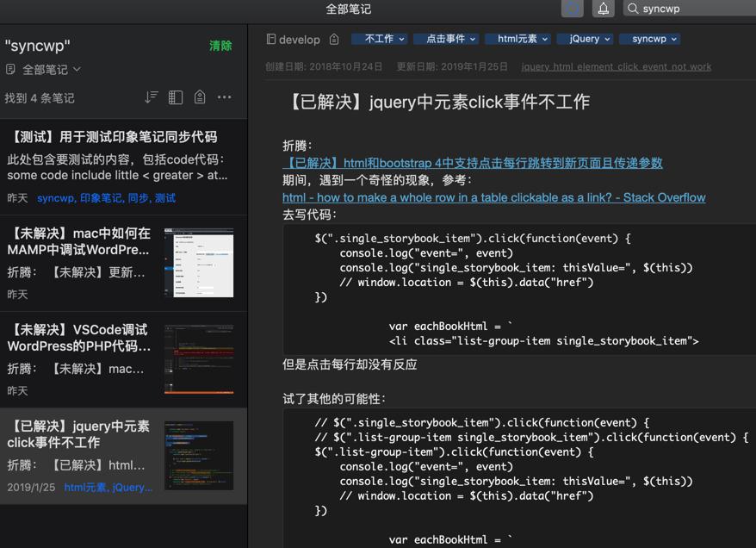
Task: Click html元素, jQuery tags on selected note
Action: pyautogui.click(x=108, y=487)
